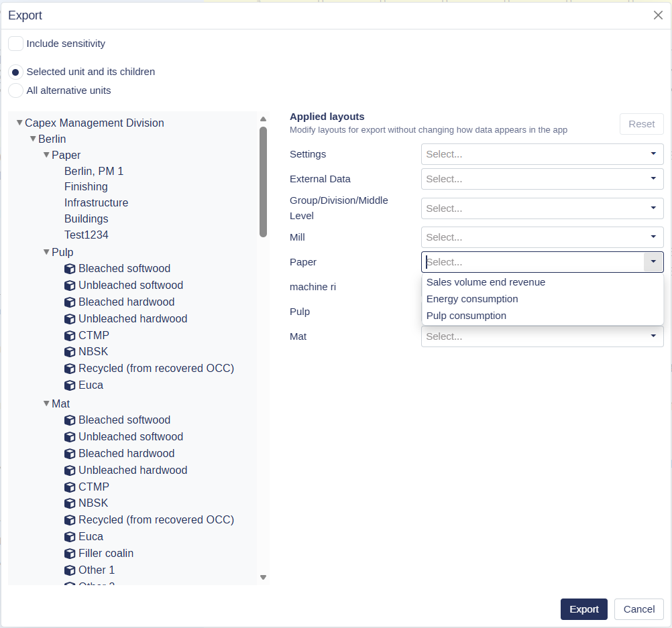
Task: Choose 'All alternative units' radio option
Action: [x=15, y=90]
